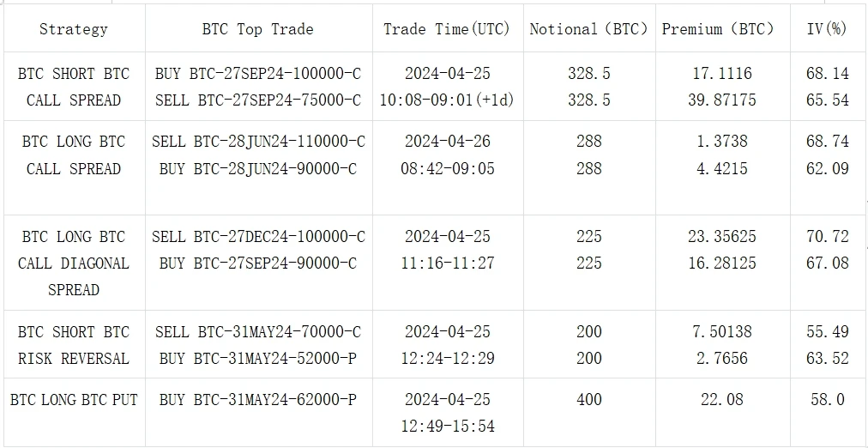
Task: Click the Strategy column header
Action: tap(74, 29)
